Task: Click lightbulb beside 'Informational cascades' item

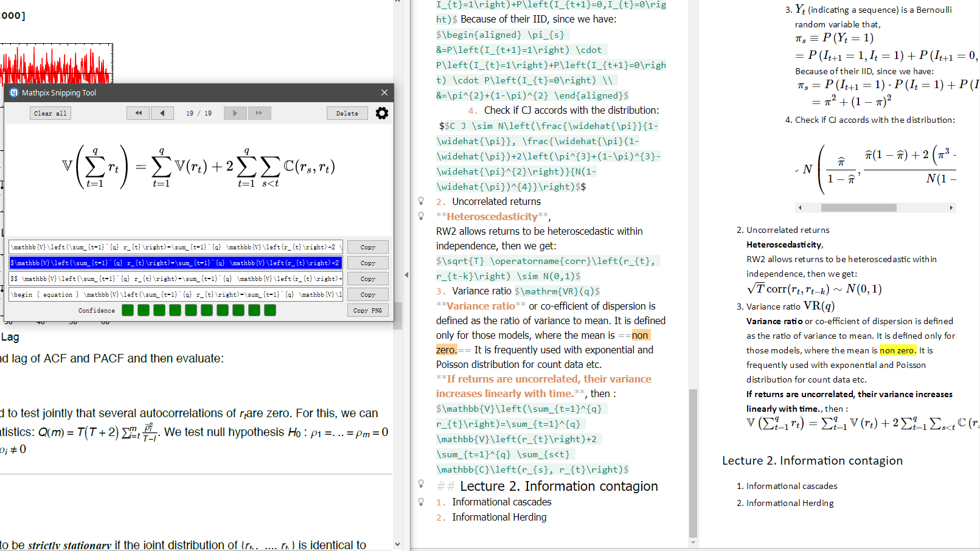Action: pyautogui.click(x=421, y=502)
